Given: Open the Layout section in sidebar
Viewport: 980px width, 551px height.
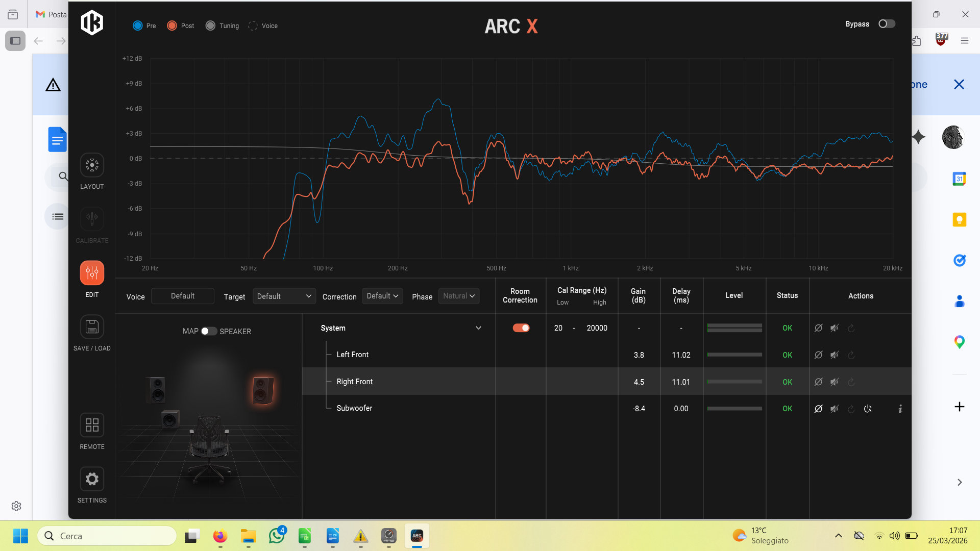Looking at the screenshot, I should 92,165.
